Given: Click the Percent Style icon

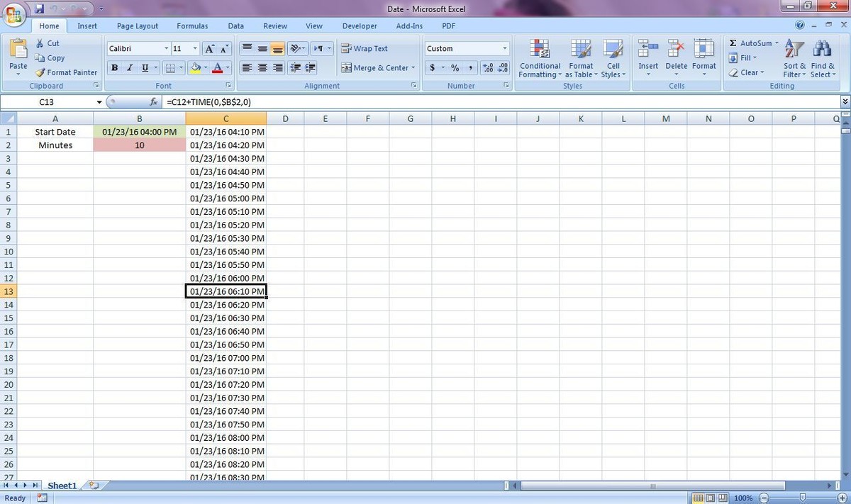Looking at the screenshot, I should pos(455,68).
